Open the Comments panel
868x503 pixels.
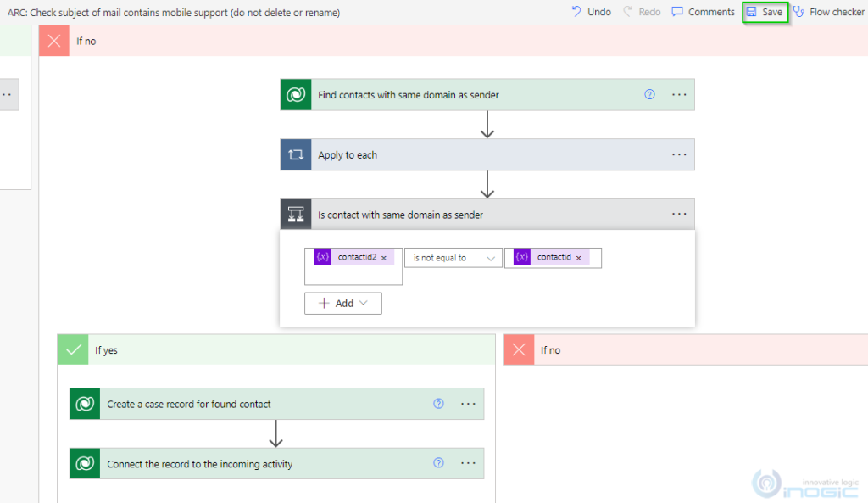703,11
